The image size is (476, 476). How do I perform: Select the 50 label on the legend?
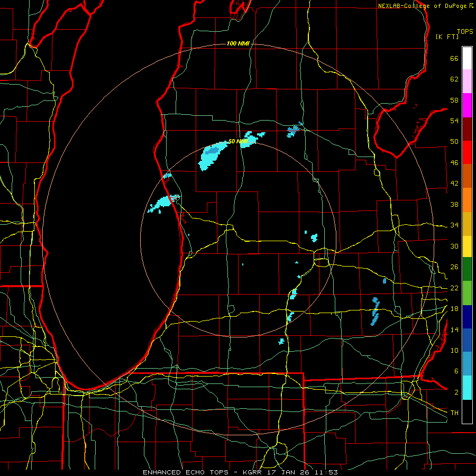click(454, 142)
